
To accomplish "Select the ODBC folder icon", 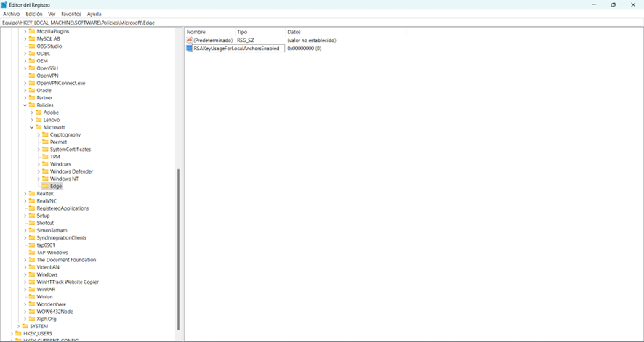I will (x=32, y=54).
